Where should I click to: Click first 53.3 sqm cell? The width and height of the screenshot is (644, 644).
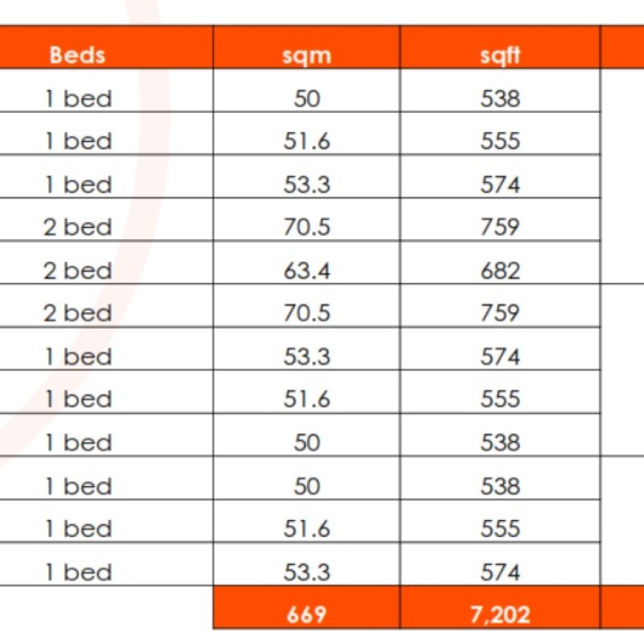coord(307,176)
